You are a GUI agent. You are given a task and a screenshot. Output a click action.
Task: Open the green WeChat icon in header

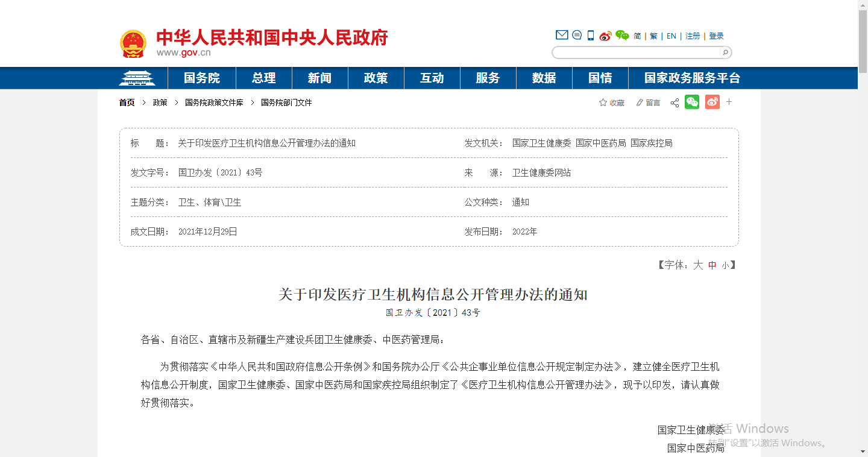[622, 36]
